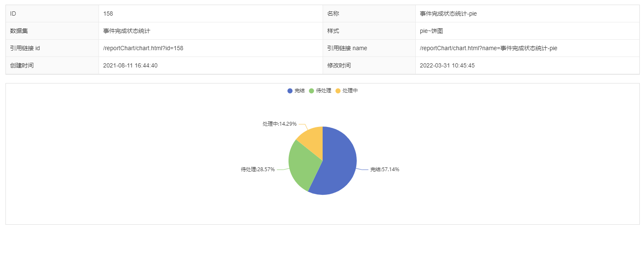Click the 待处理:28.57% slice label

[x=258, y=170]
